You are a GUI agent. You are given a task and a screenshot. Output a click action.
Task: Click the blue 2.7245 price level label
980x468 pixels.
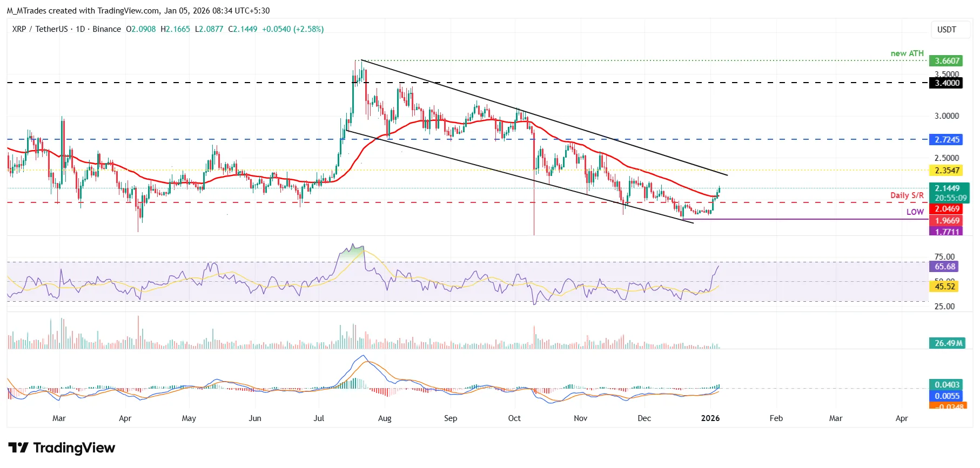[947, 140]
